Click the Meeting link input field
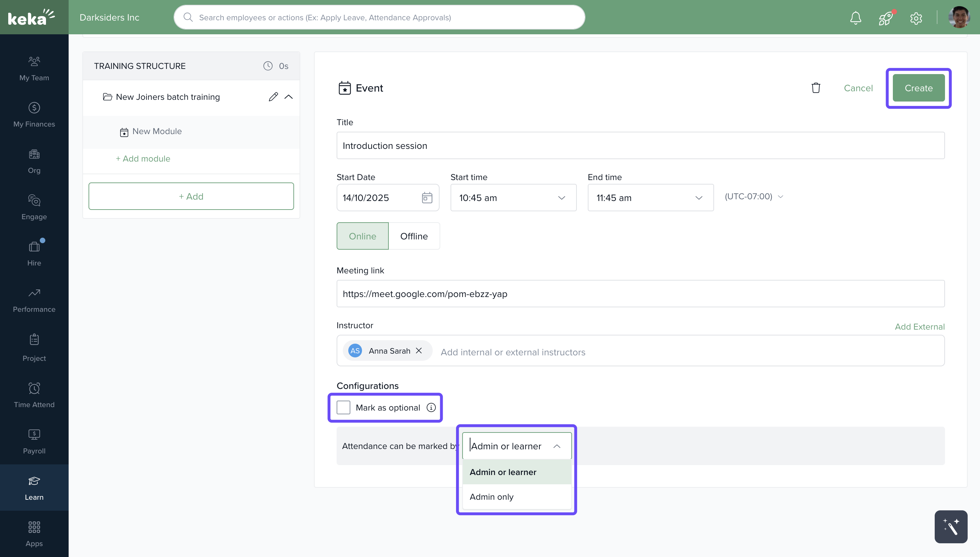The height and width of the screenshot is (557, 980). [640, 294]
